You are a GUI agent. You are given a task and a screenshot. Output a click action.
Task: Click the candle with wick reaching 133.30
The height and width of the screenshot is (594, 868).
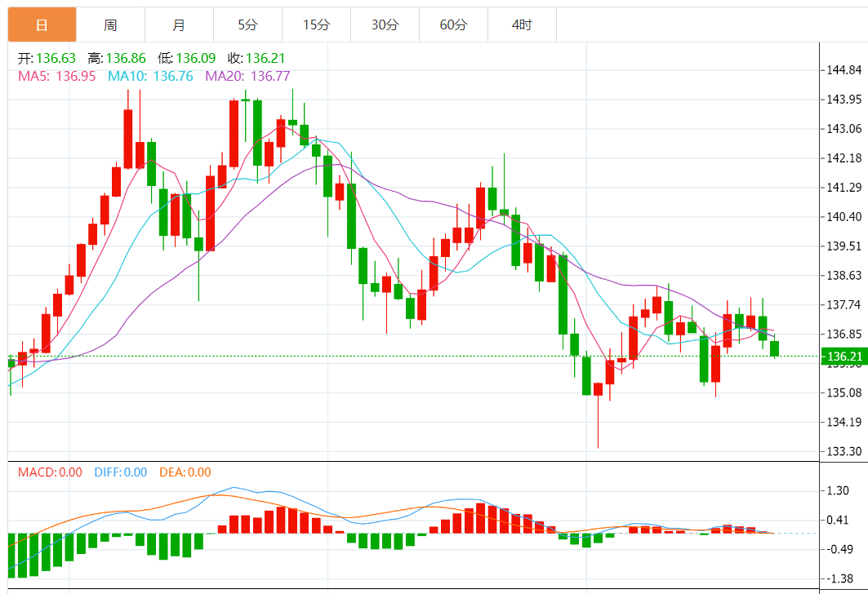(599, 389)
